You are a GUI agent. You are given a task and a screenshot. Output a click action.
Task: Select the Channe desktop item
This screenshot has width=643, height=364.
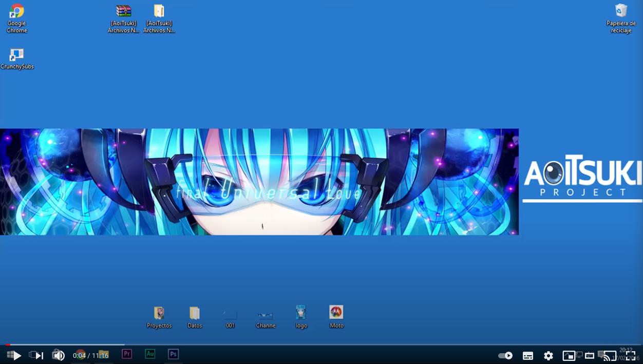(x=266, y=317)
